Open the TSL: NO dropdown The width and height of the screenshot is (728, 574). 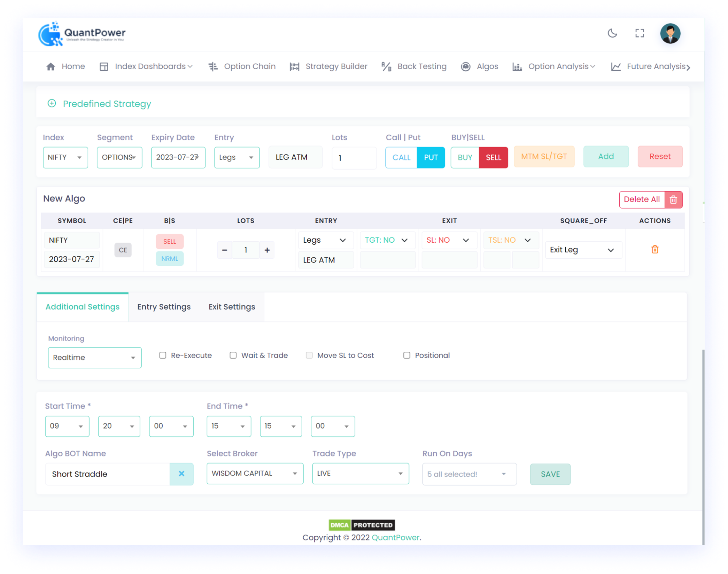pyautogui.click(x=511, y=240)
